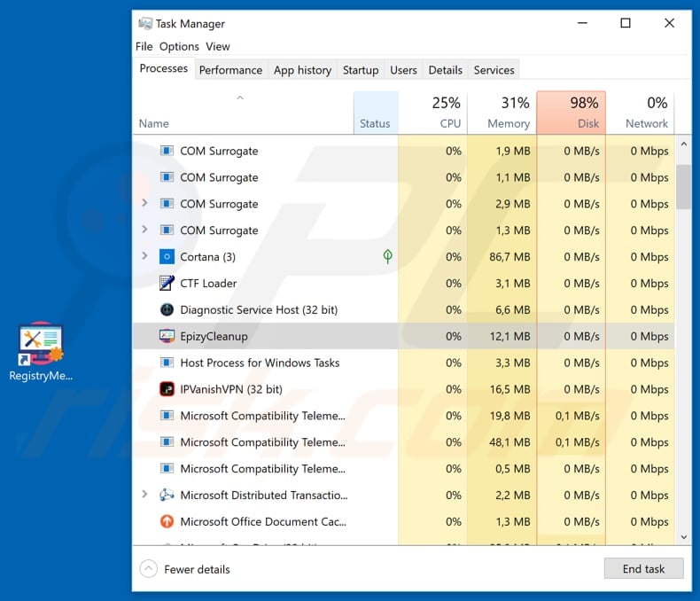Click the vertical scrollbar thumb

(683, 187)
